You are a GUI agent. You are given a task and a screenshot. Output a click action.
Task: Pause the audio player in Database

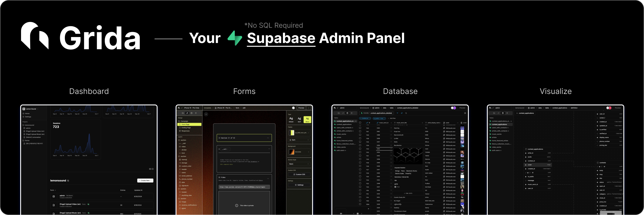[x=357, y=213]
